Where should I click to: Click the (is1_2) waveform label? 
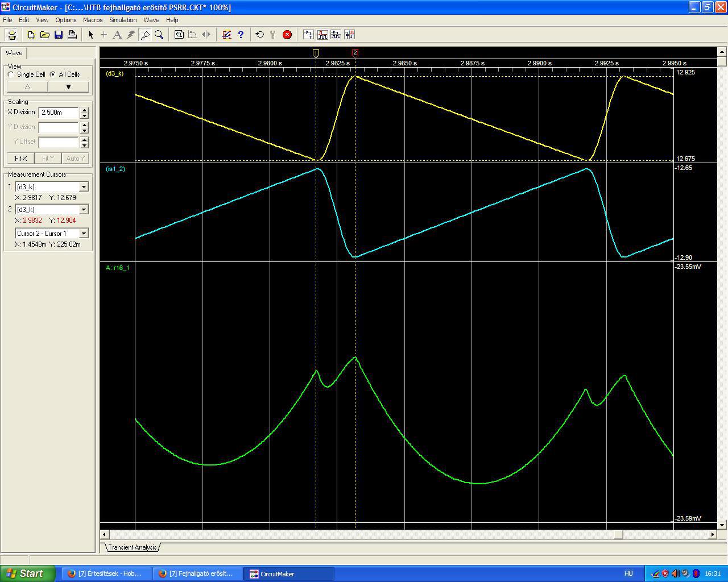[115, 169]
